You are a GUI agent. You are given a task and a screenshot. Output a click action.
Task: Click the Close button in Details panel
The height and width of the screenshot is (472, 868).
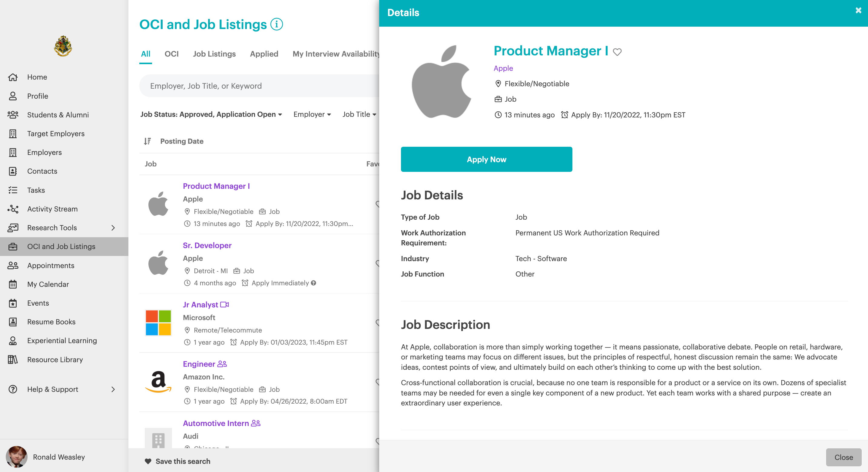(844, 457)
